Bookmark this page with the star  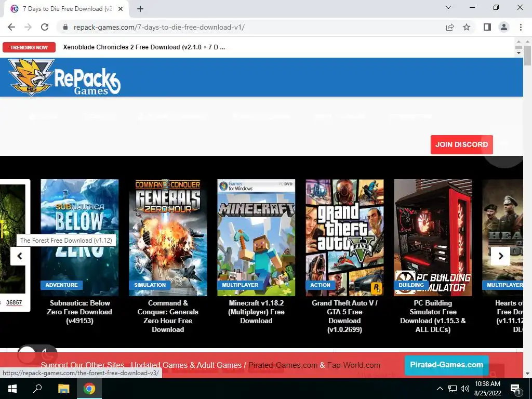pyautogui.click(x=467, y=27)
